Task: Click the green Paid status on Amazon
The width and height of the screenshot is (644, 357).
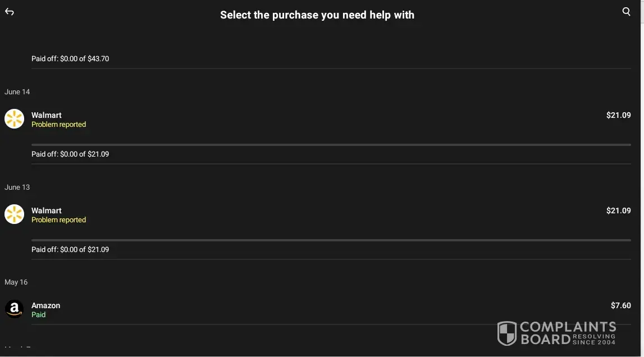Action: pos(39,315)
